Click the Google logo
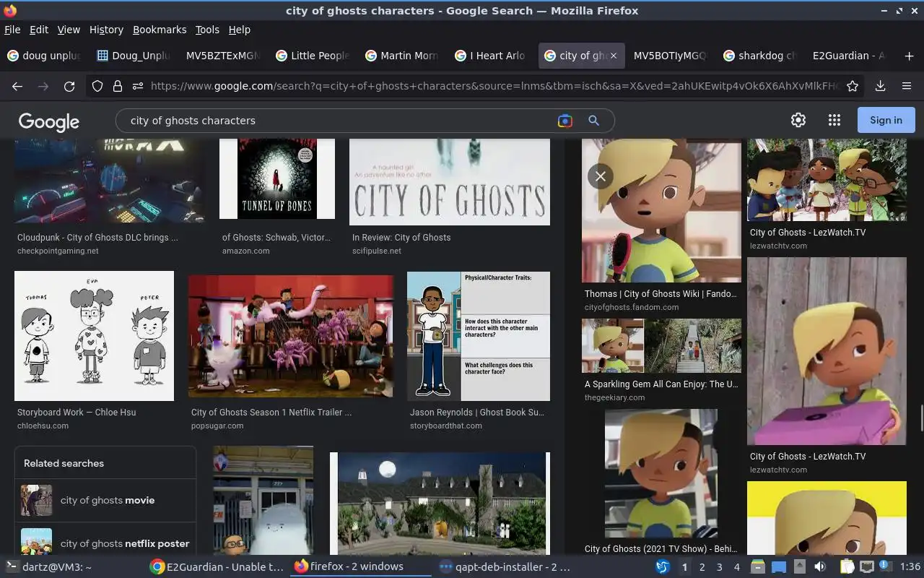The image size is (924, 578). click(x=49, y=121)
